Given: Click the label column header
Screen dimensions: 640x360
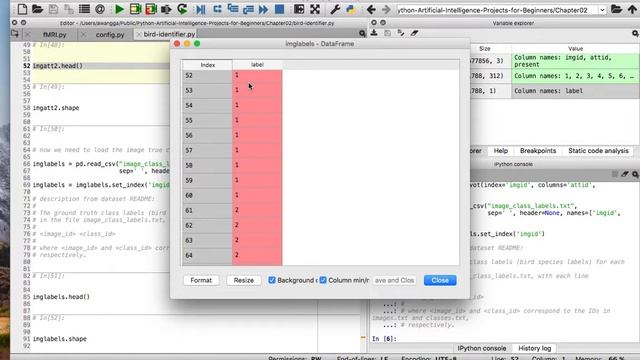Looking at the screenshot, I should click(x=257, y=64).
